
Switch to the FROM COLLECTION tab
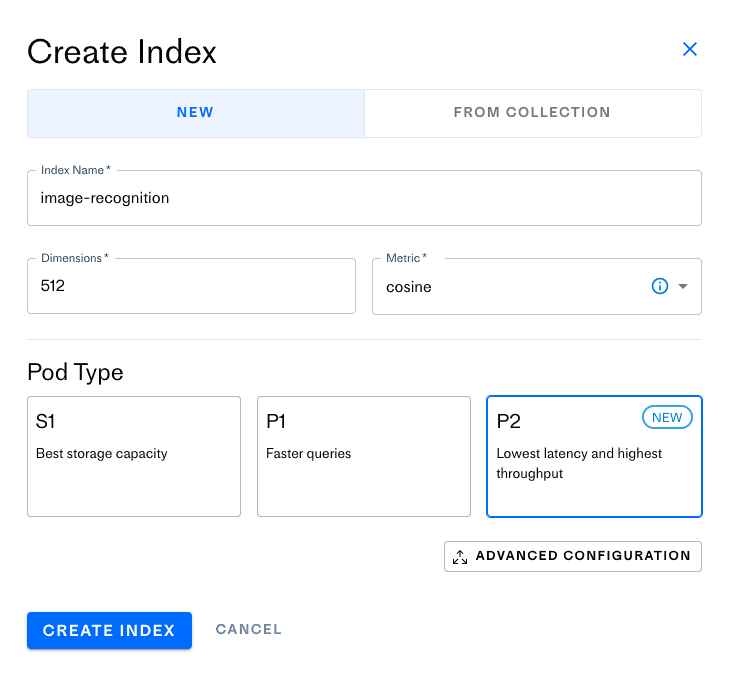point(532,113)
